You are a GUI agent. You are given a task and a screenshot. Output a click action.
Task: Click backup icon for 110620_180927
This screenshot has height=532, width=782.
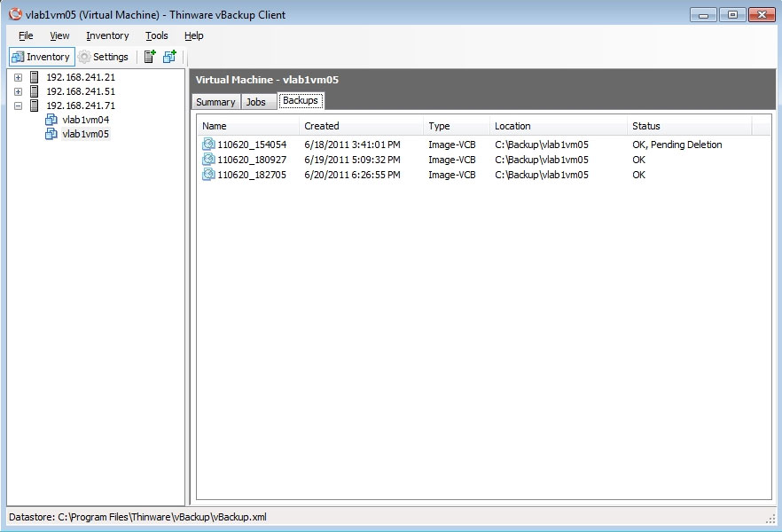click(208, 160)
